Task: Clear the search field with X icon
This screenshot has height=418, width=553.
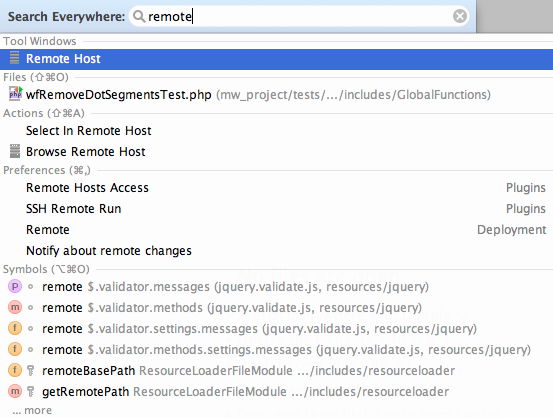Action: click(460, 16)
